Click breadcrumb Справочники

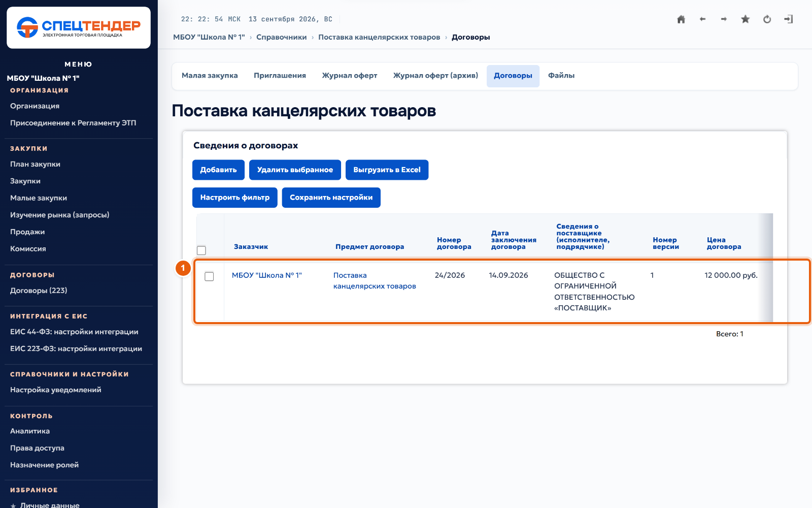(281, 37)
